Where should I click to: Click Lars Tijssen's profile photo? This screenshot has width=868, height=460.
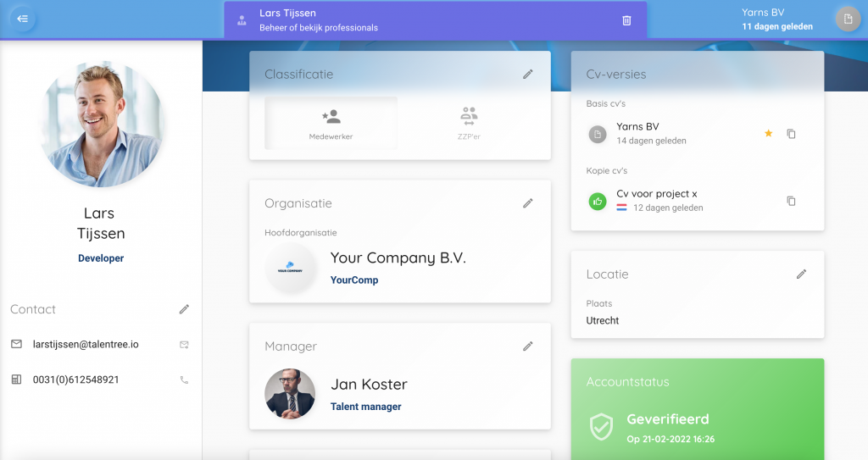(101, 124)
